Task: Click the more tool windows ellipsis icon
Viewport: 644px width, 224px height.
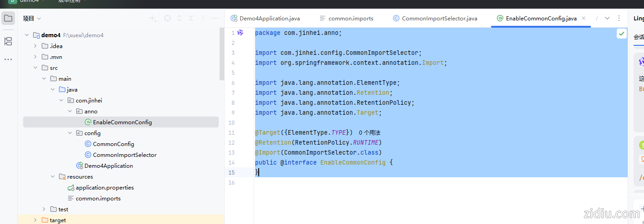Action: (x=8, y=59)
